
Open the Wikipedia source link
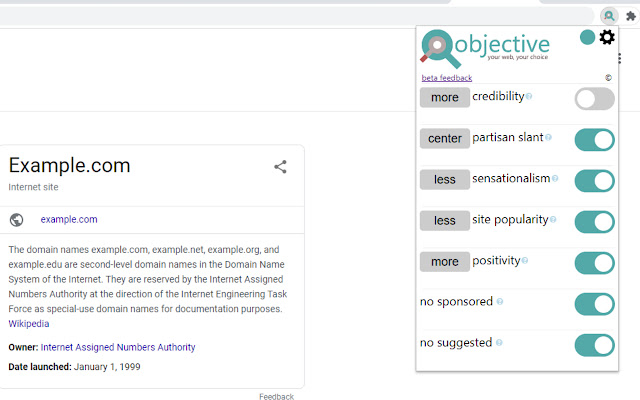pyautogui.click(x=29, y=324)
